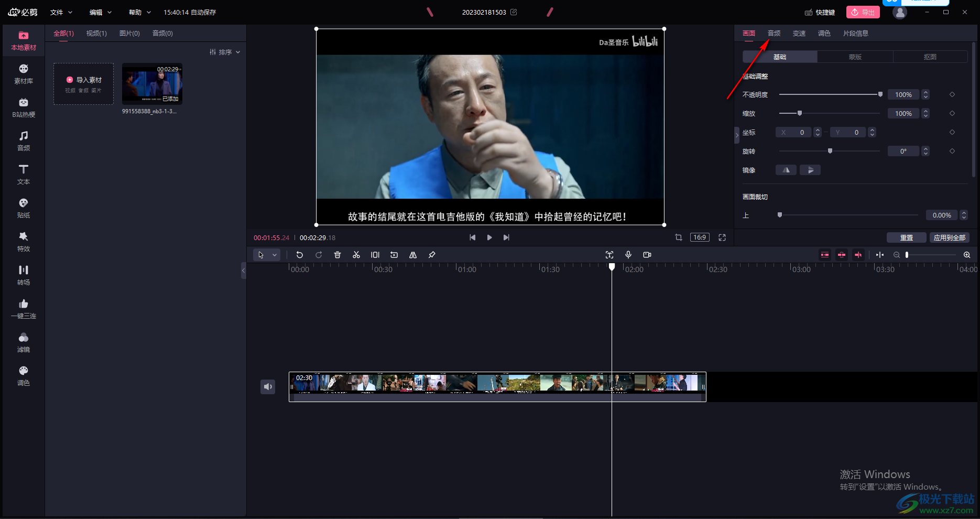The width and height of the screenshot is (980, 519).
Task: Open the 一键三连 thumbs-up panel
Action: pyautogui.click(x=24, y=309)
